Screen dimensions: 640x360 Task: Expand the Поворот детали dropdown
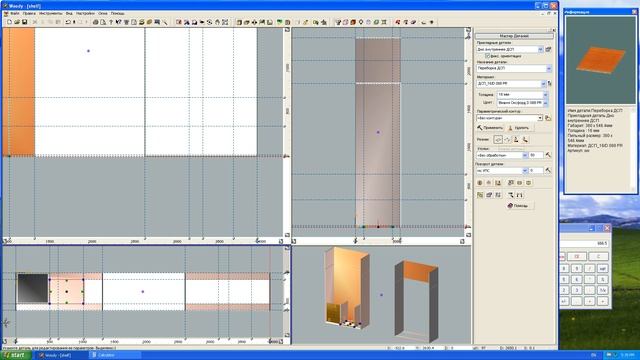pyautogui.click(x=525, y=170)
